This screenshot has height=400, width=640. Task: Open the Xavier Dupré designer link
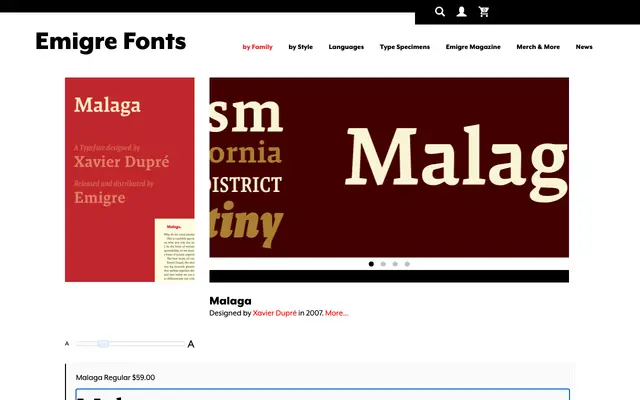tap(274, 313)
